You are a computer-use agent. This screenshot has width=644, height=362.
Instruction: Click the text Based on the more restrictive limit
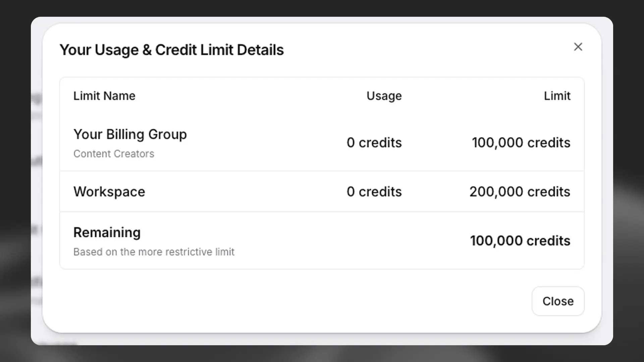pos(154,252)
